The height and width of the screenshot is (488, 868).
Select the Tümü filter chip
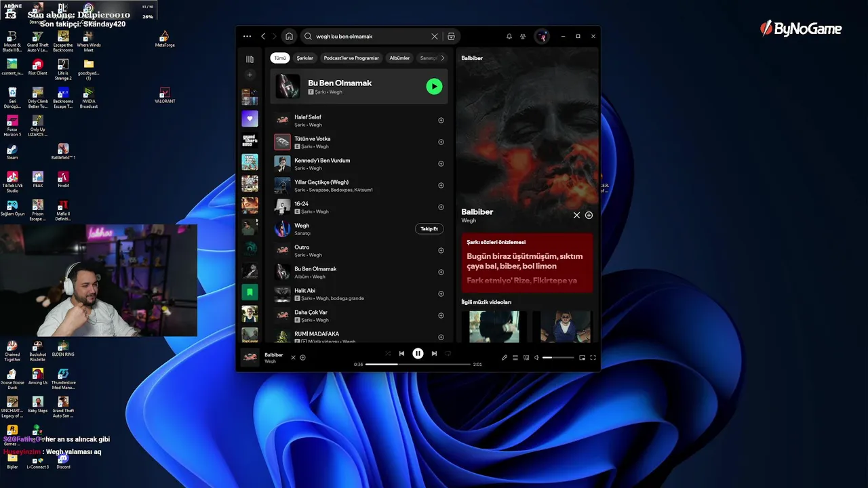tap(280, 58)
